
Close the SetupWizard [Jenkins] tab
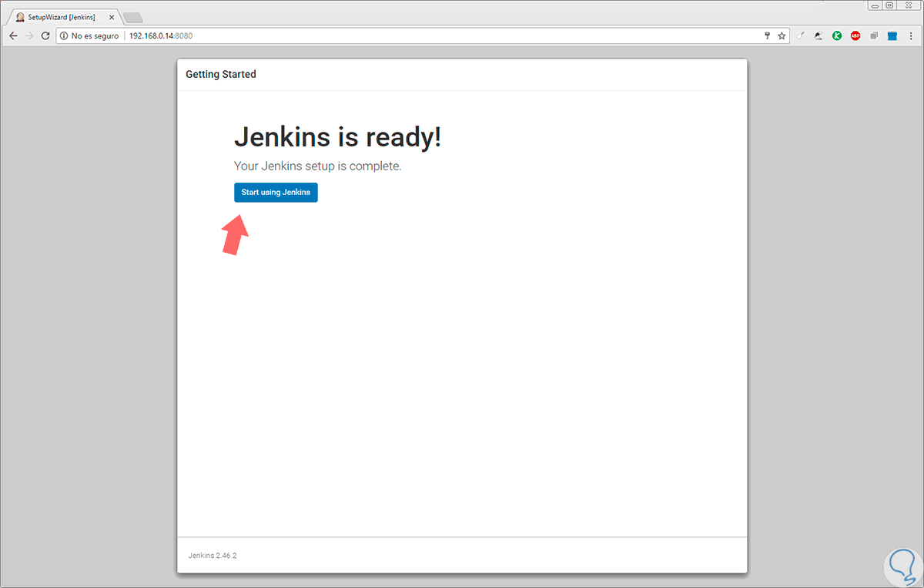[x=111, y=17]
